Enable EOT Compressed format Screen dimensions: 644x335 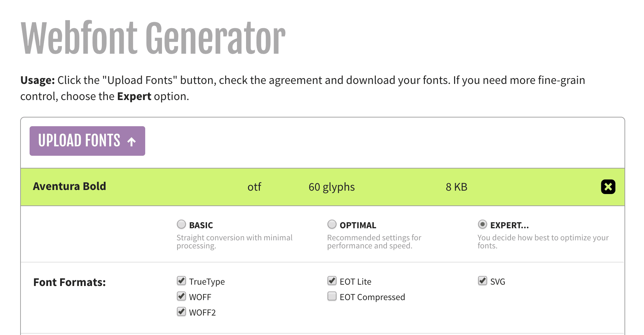(331, 296)
